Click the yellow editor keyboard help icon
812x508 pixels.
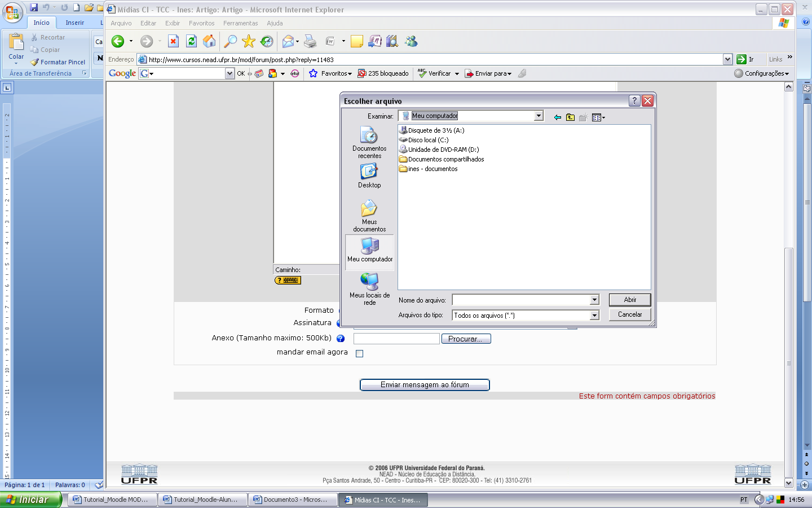coord(288,280)
